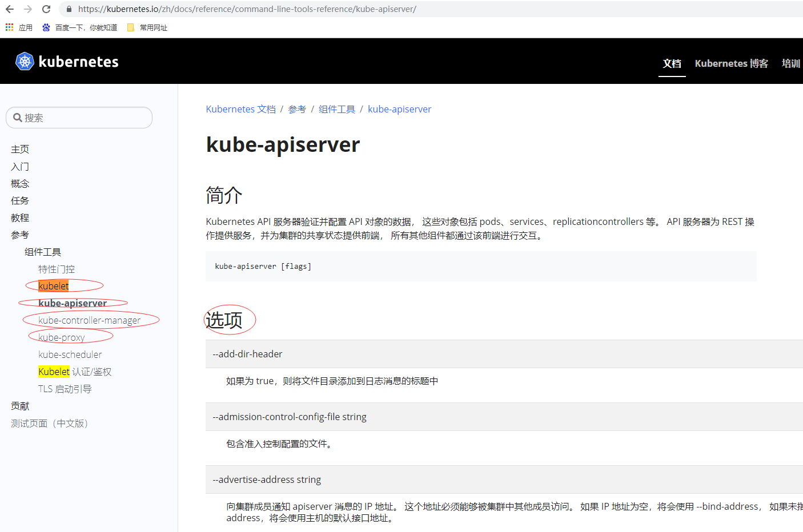Open kube-controller-manager sidebar page
This screenshot has height=532, width=803.
click(x=89, y=320)
